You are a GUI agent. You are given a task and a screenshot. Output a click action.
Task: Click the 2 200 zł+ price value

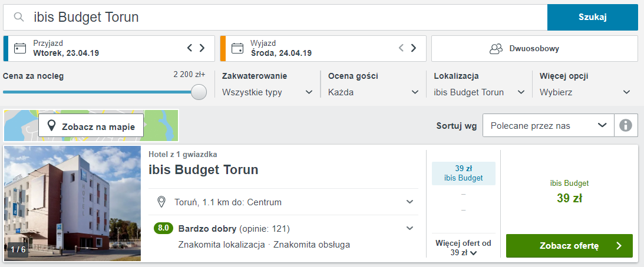(x=189, y=75)
